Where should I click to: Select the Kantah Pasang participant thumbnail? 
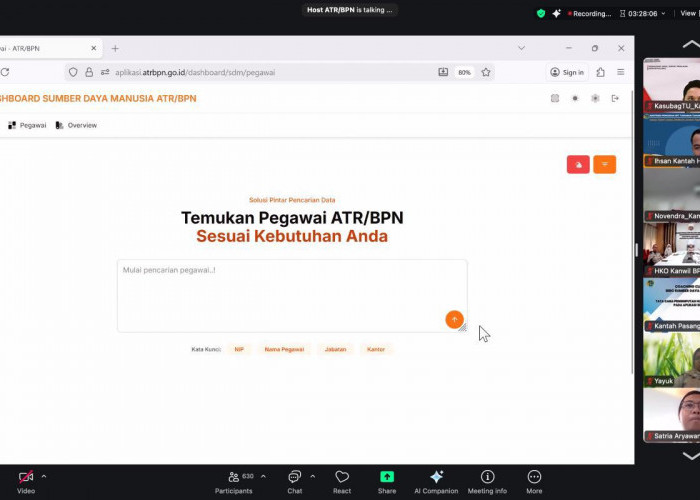pos(672,305)
